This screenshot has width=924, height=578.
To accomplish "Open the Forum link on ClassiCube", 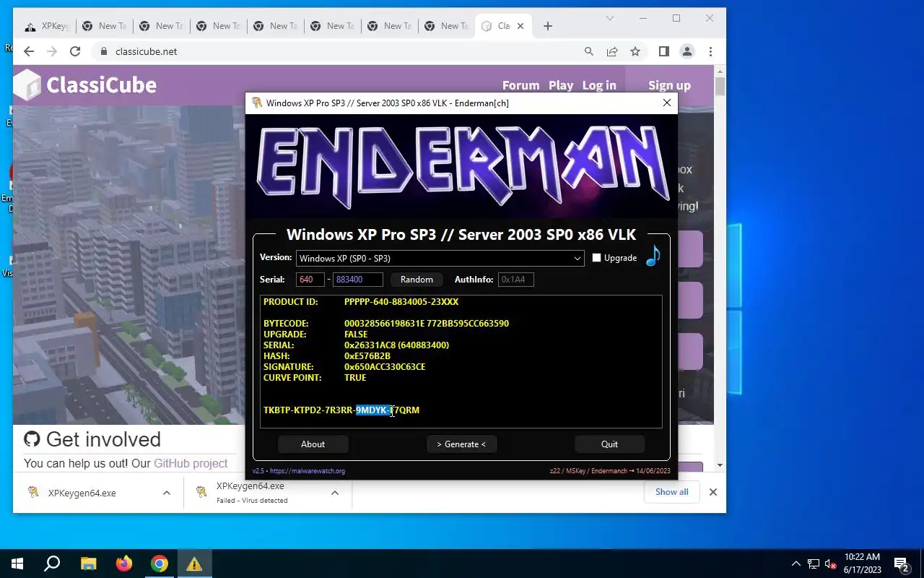I will pyautogui.click(x=520, y=85).
